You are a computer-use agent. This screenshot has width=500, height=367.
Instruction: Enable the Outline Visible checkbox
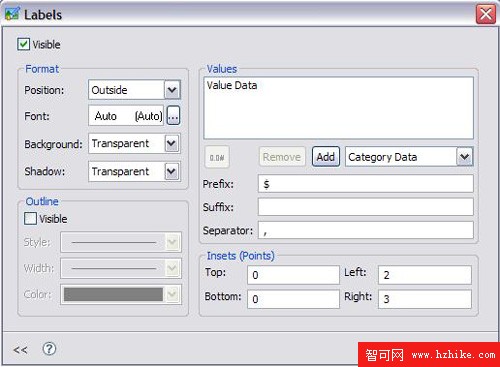point(30,219)
